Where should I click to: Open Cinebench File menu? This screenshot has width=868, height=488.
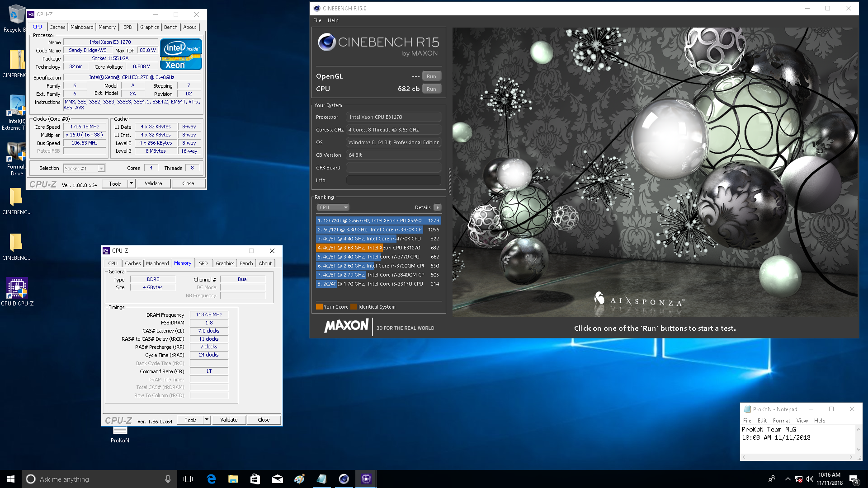(317, 20)
